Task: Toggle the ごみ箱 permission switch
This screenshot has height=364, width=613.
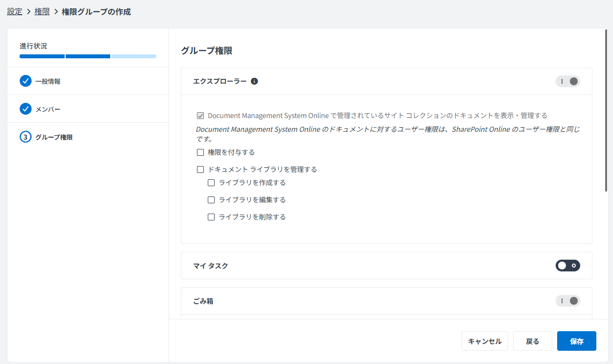Action: [x=567, y=301]
